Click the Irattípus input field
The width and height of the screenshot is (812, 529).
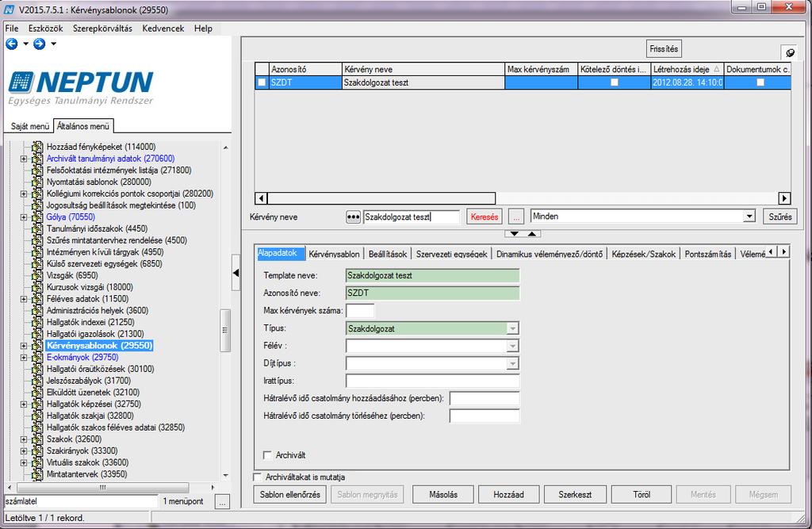[x=432, y=381]
